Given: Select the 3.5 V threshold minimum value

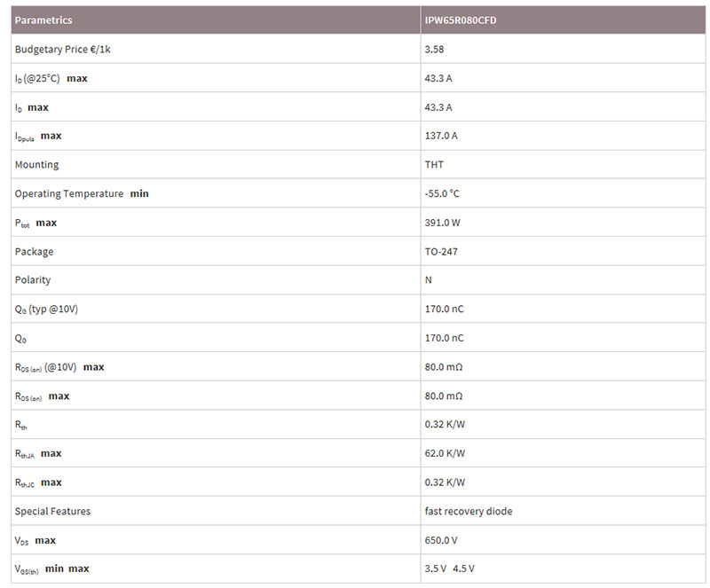Looking at the screenshot, I should tap(436, 568).
